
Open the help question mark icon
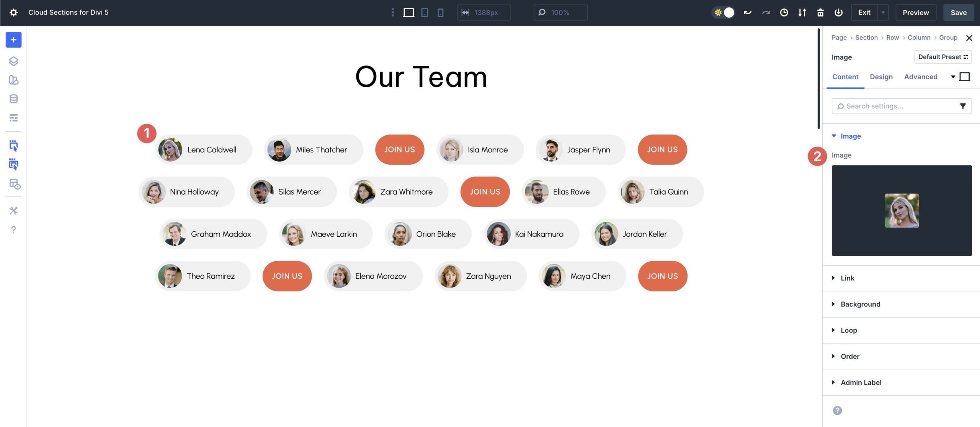(13, 229)
